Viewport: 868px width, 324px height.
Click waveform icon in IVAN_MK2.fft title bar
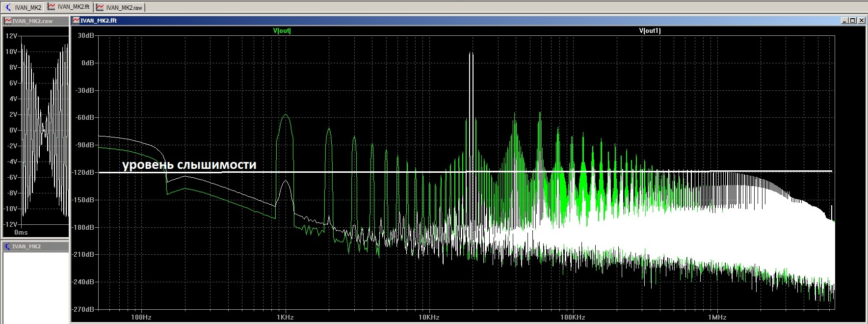click(76, 21)
